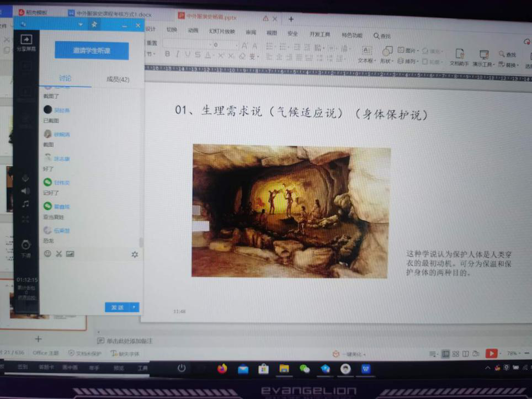The image size is (532, 399).
Task: Toggle bold formatting in ribbon
Action: (x=167, y=55)
